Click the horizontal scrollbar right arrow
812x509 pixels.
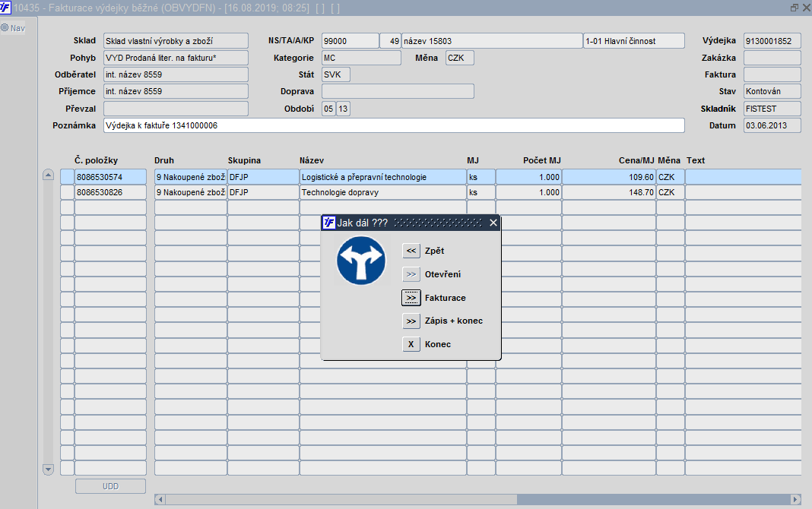[795, 499]
